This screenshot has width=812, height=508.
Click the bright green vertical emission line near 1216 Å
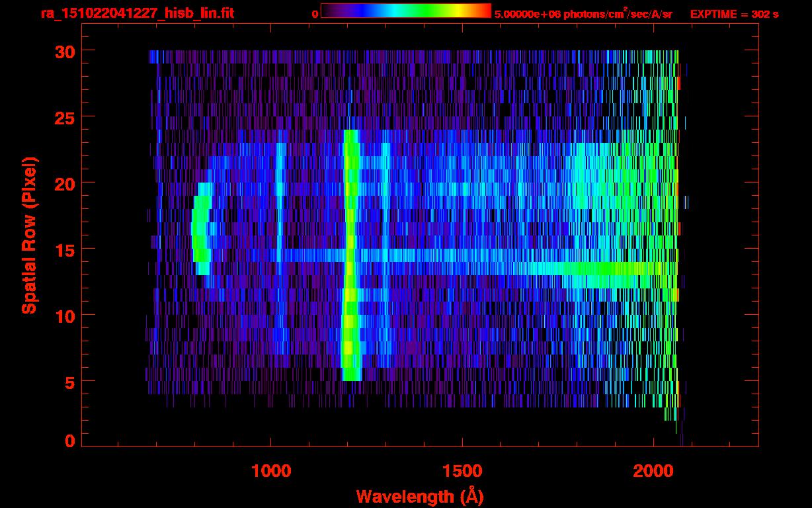click(350, 255)
